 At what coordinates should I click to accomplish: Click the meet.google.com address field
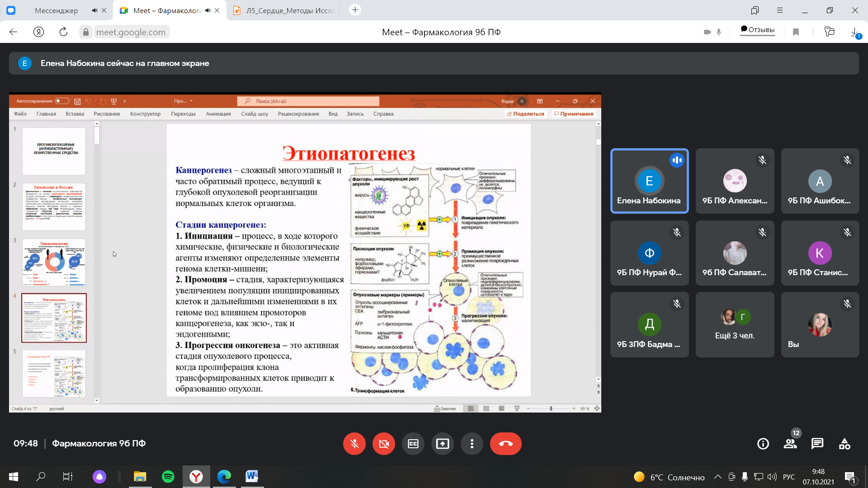point(131,32)
